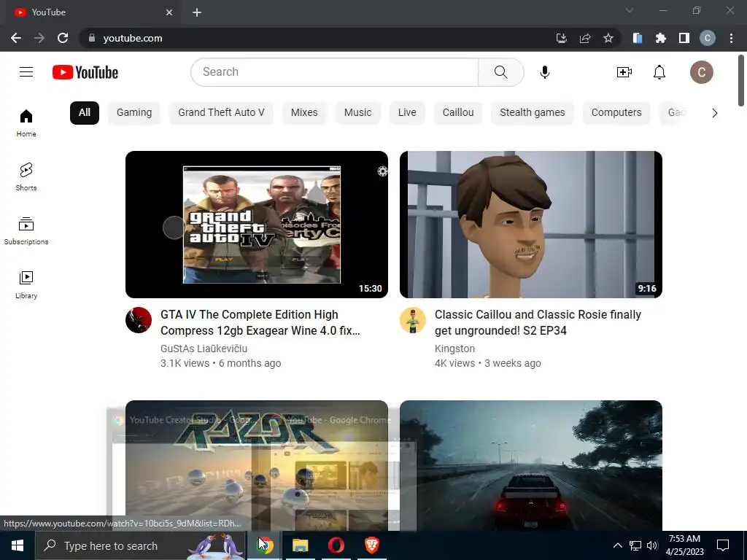Viewport: 747px width, 560px height.
Task: Open the YouTube hamburger guide menu
Action: tap(26, 72)
